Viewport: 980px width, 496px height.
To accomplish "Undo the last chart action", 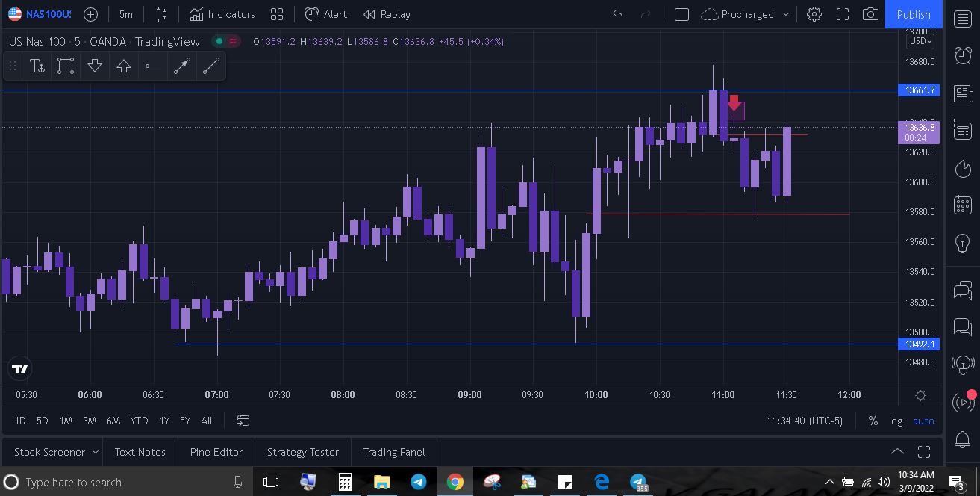I will pyautogui.click(x=617, y=14).
